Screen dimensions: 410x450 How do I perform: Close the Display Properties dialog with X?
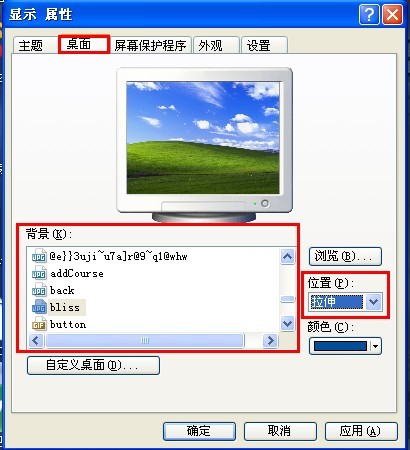[x=392, y=15]
